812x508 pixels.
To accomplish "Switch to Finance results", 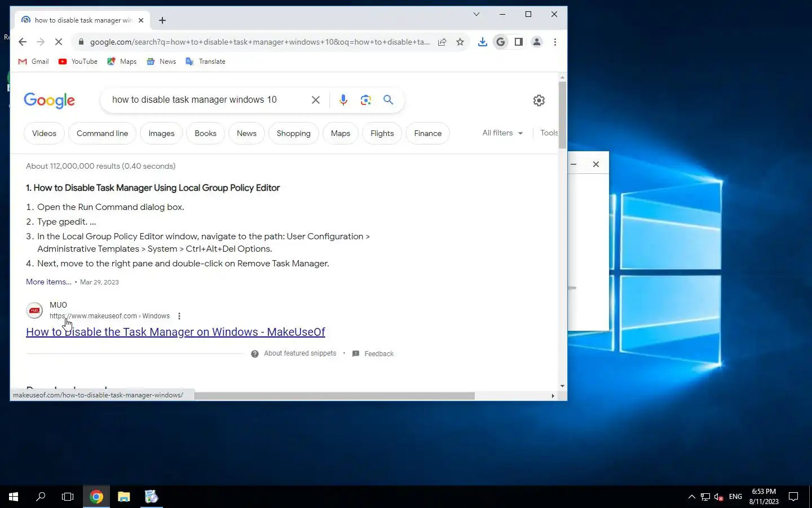I will pyautogui.click(x=427, y=133).
